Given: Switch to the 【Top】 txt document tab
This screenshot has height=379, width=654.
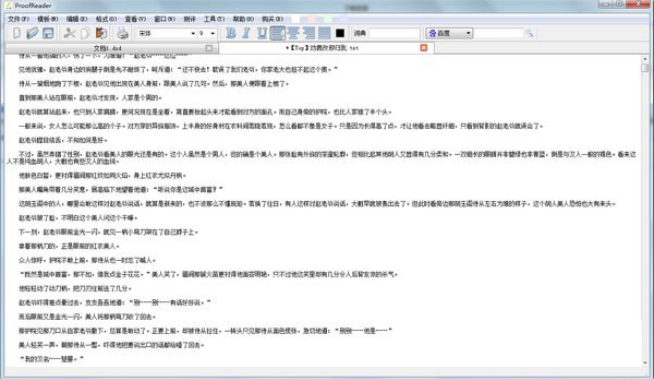Looking at the screenshot, I should click(326, 48).
